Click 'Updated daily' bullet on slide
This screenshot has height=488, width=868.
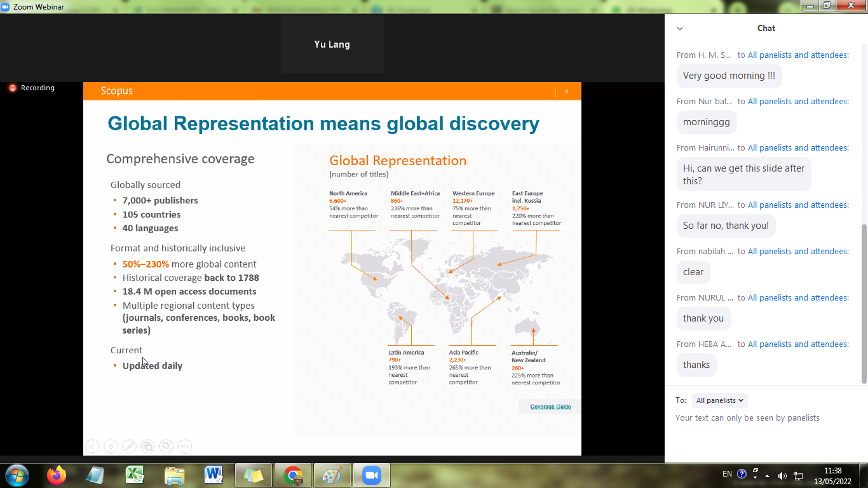click(153, 366)
